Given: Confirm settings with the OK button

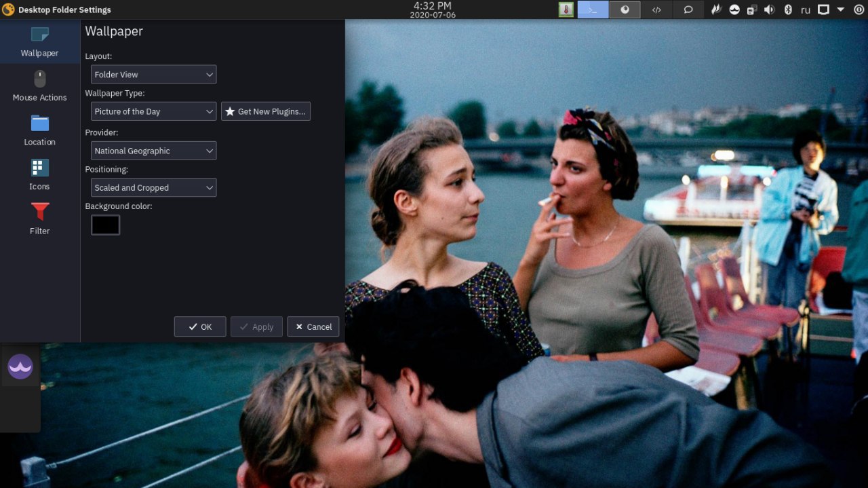Looking at the screenshot, I should [x=200, y=326].
